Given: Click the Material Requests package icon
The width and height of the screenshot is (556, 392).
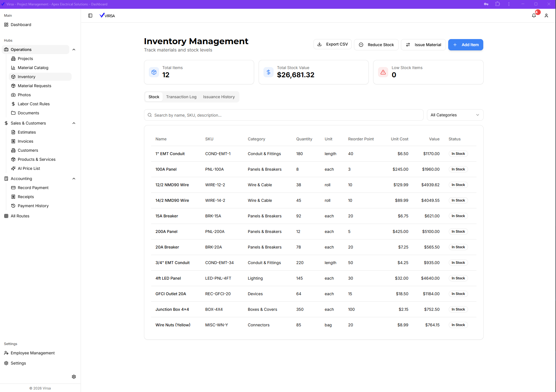Looking at the screenshot, I should [13, 86].
